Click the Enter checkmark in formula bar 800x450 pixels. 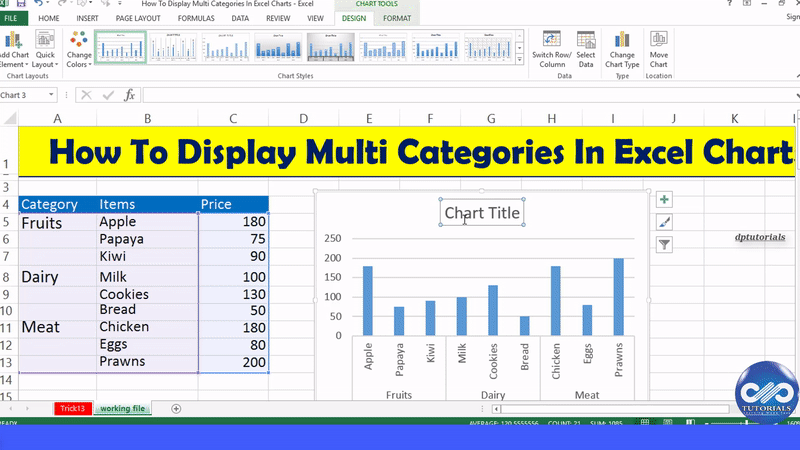click(108, 95)
